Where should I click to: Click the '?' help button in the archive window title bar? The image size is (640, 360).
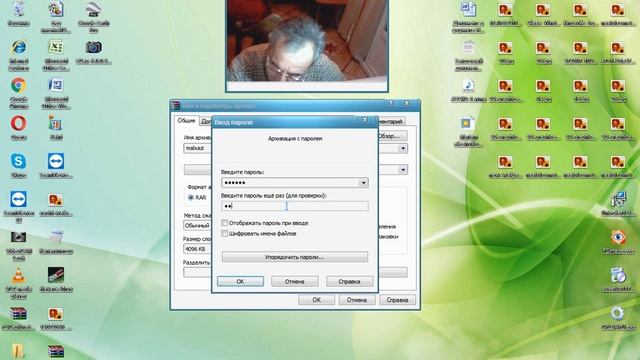(x=391, y=103)
